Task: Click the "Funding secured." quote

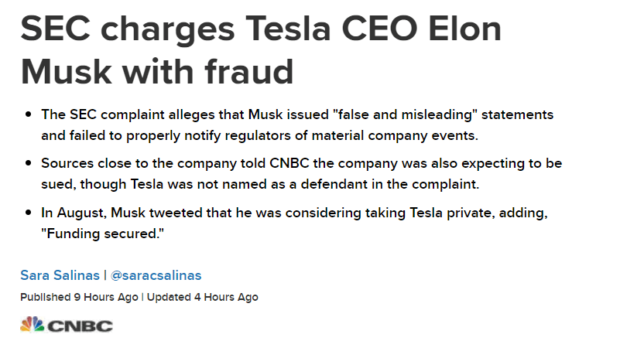Action: click(102, 233)
